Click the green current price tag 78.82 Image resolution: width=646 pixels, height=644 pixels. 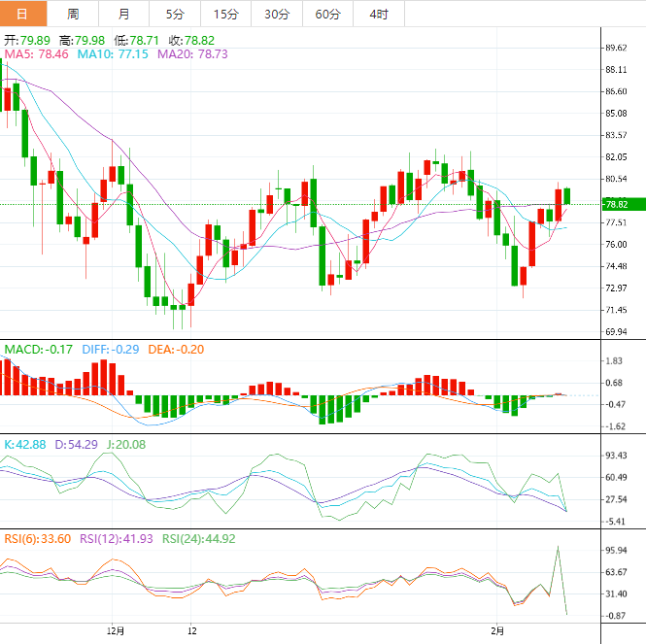[x=620, y=204]
